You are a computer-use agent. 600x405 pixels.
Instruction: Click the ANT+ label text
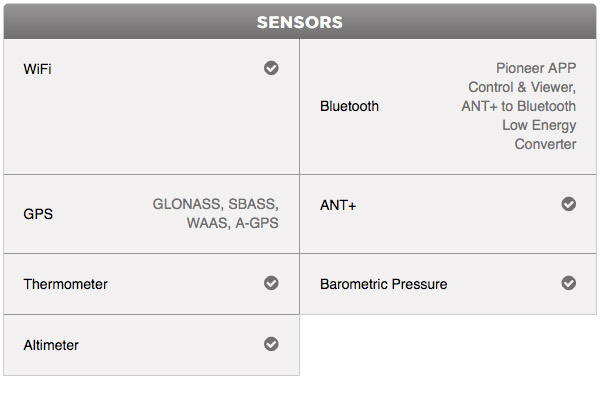338,205
